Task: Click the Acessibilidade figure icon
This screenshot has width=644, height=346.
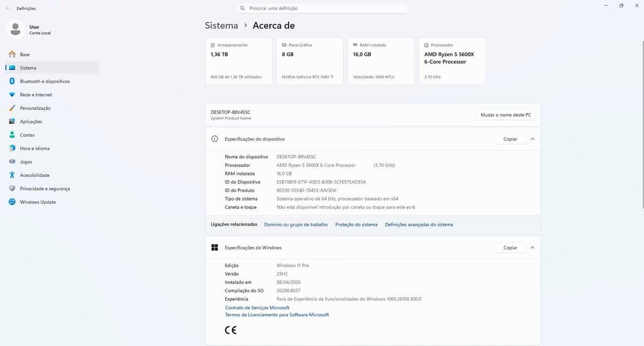Action: click(x=12, y=175)
